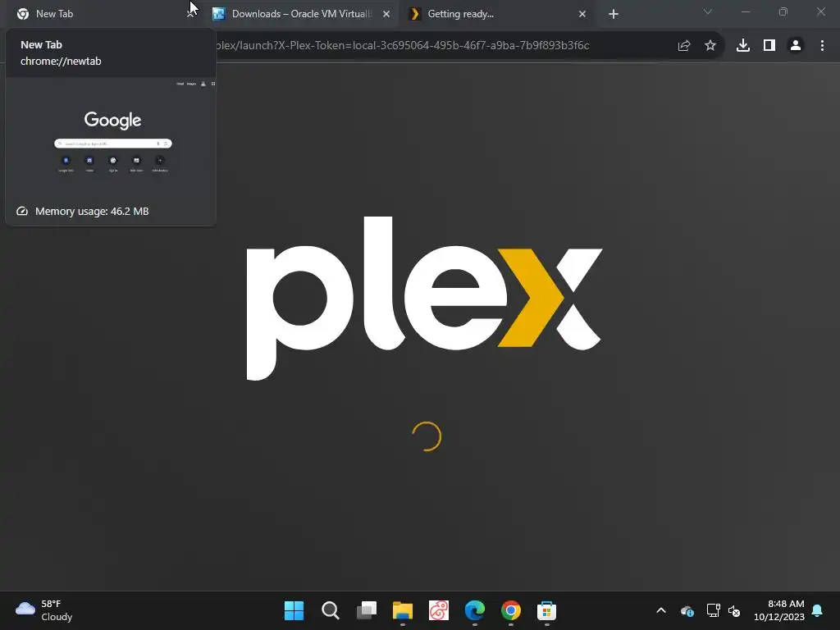This screenshot has width=840, height=630.
Task: Open Google Chrome taskbar icon
Action: pyautogui.click(x=511, y=610)
